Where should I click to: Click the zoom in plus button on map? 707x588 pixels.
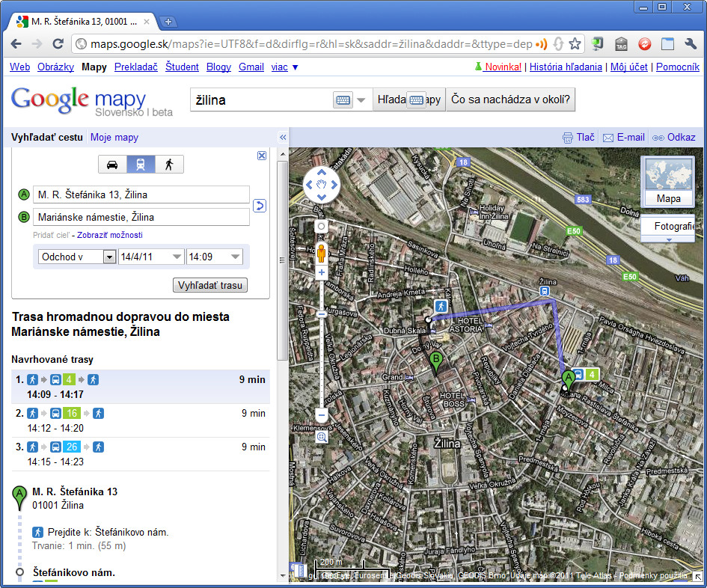pyautogui.click(x=322, y=273)
